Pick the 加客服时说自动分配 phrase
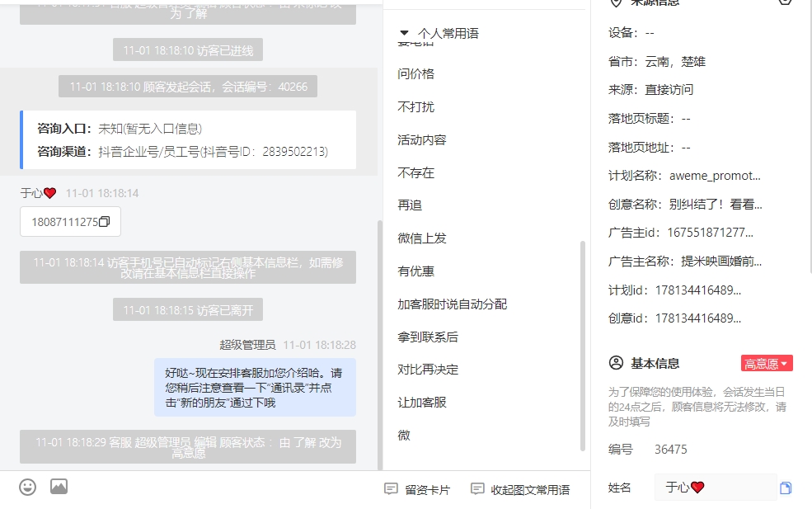Viewport: 812px width, 509px height. pos(452,304)
